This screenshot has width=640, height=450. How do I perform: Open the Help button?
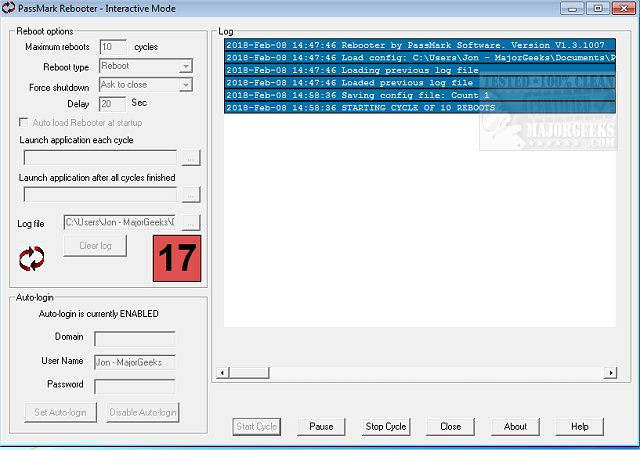coord(580,427)
